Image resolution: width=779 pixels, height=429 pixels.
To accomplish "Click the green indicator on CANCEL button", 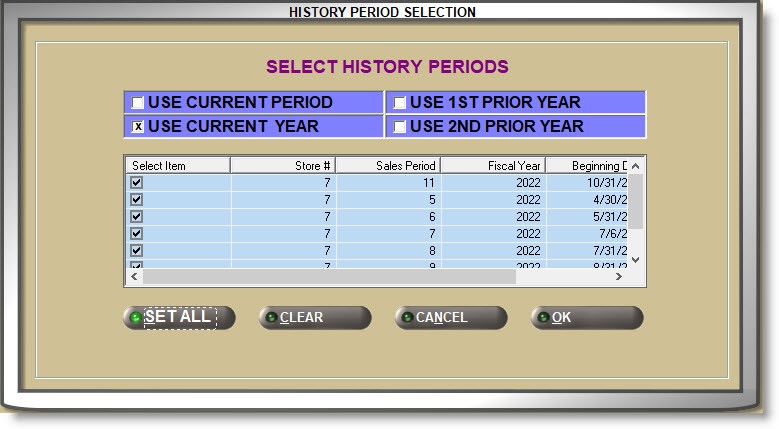I will (406, 318).
